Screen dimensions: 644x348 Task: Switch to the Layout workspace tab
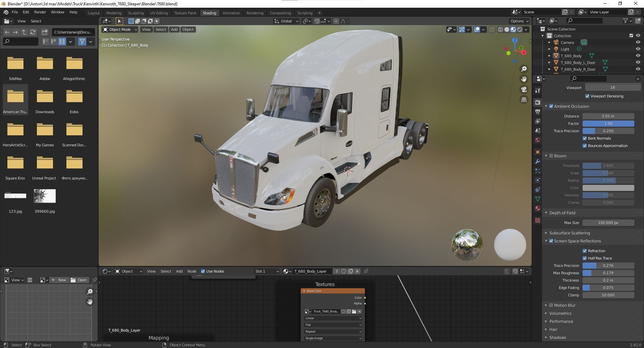[x=94, y=13]
